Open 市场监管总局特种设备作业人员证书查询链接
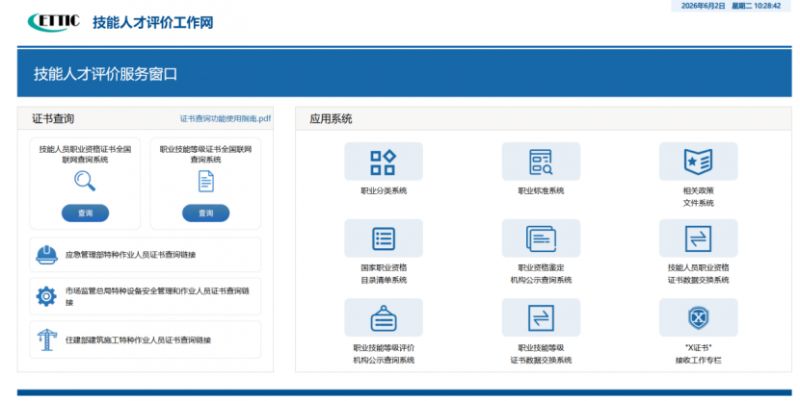800x401 pixels. click(x=145, y=296)
